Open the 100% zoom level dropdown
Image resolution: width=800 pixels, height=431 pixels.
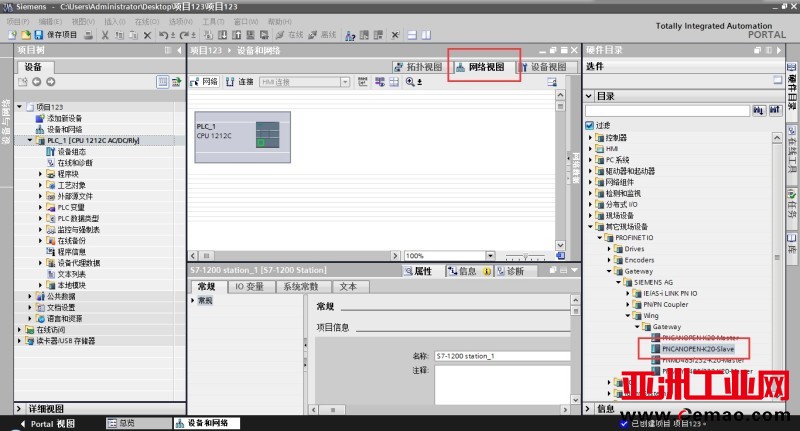[490, 256]
